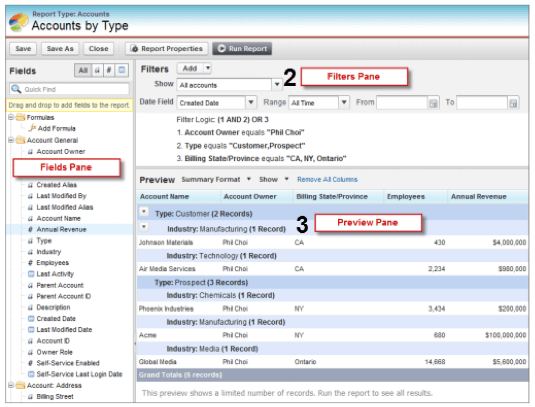Run the report
535x407 pixels.
pyautogui.click(x=242, y=48)
